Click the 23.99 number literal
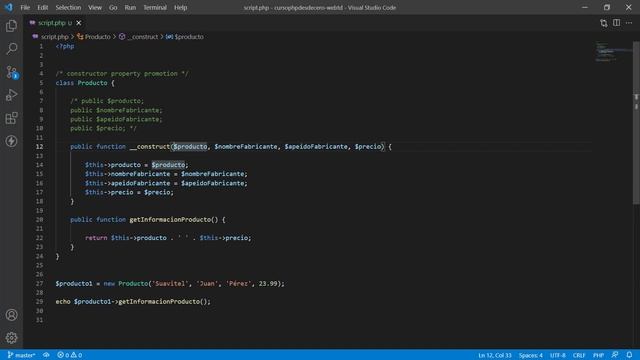This screenshot has height=360, width=640. tap(268, 283)
